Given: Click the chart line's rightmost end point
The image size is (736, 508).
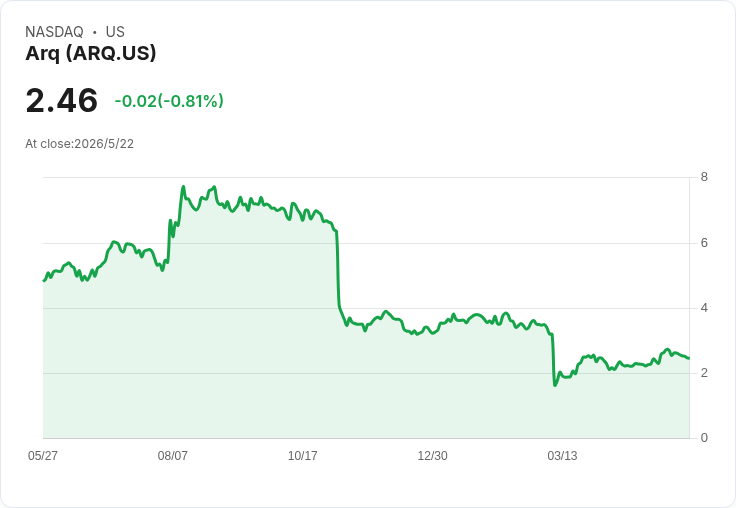Looking at the screenshot, I should click(689, 358).
